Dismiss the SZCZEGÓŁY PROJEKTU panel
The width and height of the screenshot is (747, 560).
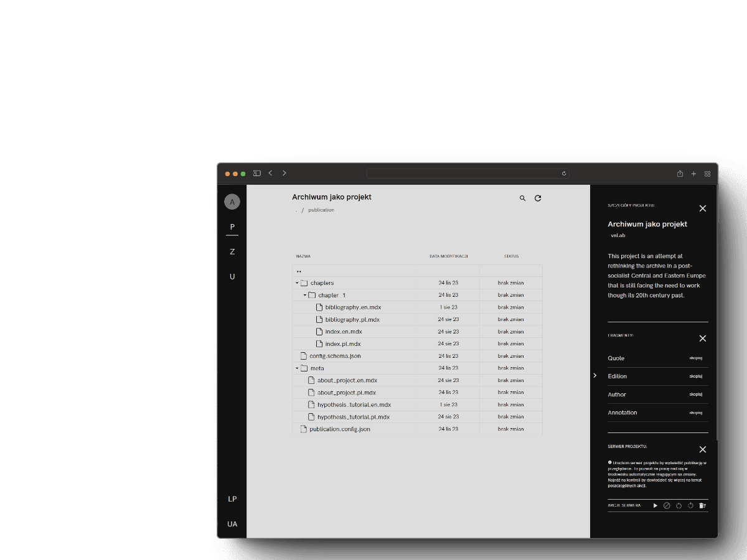pos(703,208)
